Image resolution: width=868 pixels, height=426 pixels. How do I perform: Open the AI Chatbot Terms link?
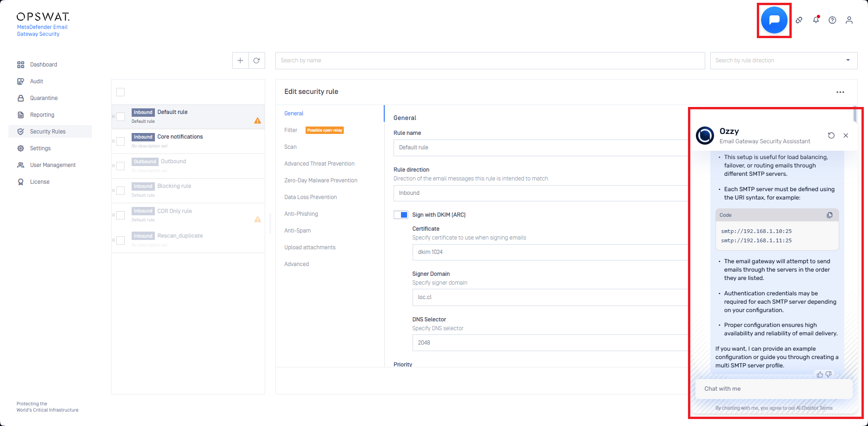point(814,408)
